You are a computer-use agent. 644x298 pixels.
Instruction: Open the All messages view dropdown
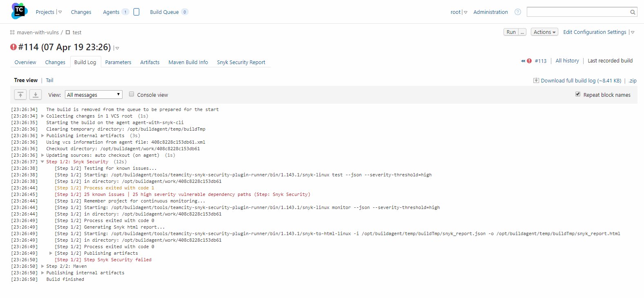94,95
